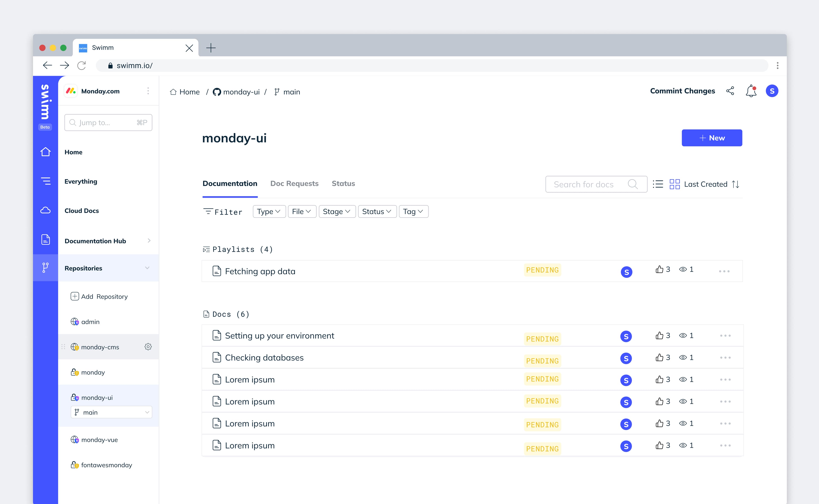Go to Everything in sidebar menu

81,181
